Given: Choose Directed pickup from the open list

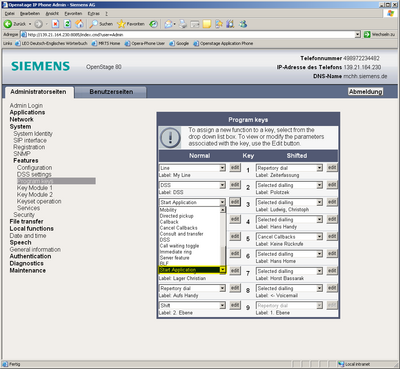Looking at the screenshot, I should (177, 216).
